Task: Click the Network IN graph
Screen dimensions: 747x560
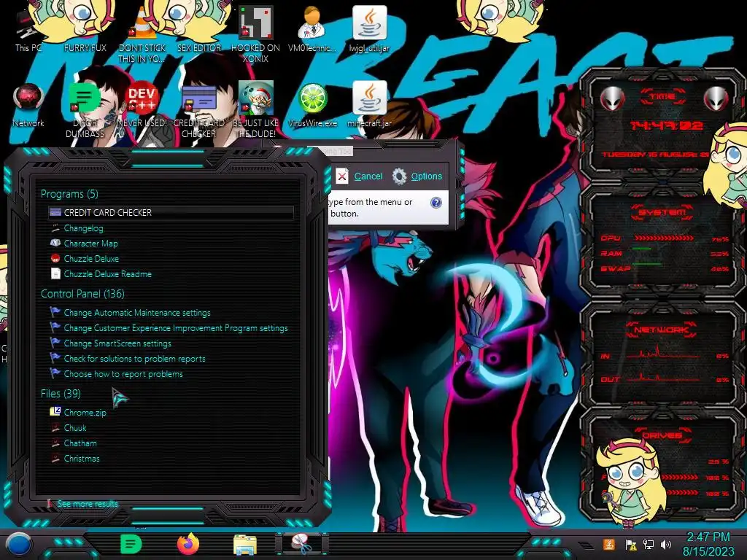Action: click(x=662, y=352)
